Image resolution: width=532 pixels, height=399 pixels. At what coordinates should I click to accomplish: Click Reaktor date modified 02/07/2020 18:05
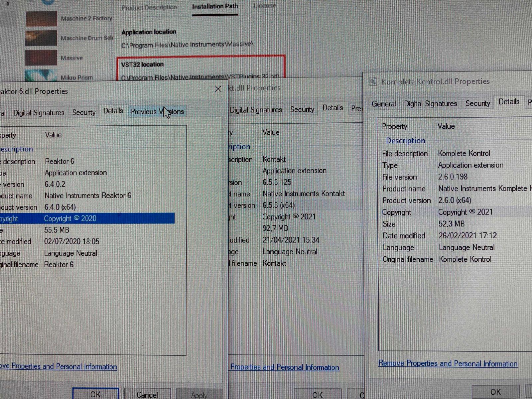coord(71,241)
